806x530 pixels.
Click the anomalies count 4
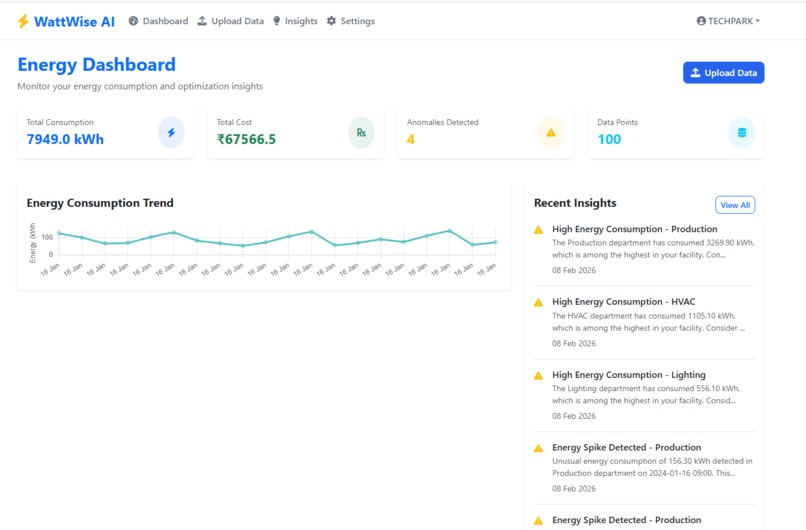tap(411, 139)
